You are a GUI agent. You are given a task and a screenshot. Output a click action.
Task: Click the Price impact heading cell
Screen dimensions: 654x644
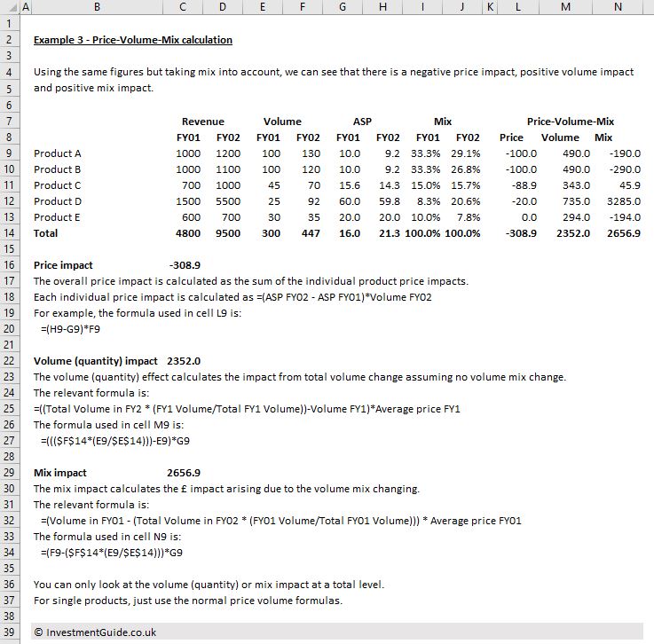coord(63,265)
